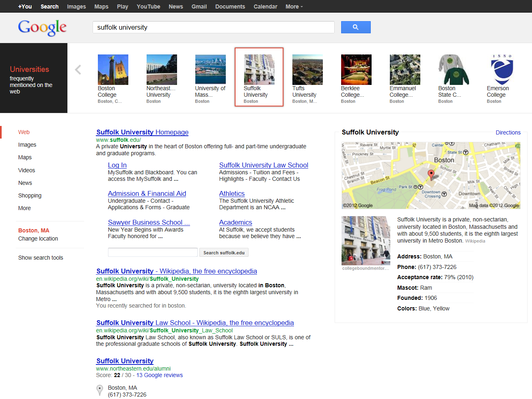532x399 pixels.
Task: Select Maps in left sidebar
Action: pos(25,157)
